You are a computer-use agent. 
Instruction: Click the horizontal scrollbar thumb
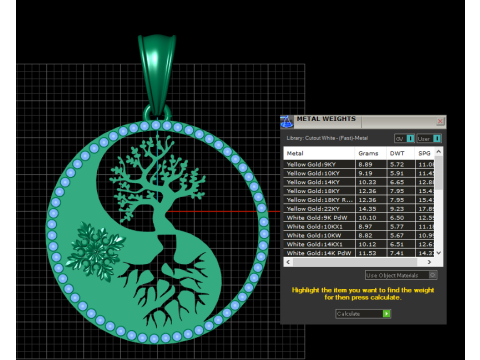355,262
